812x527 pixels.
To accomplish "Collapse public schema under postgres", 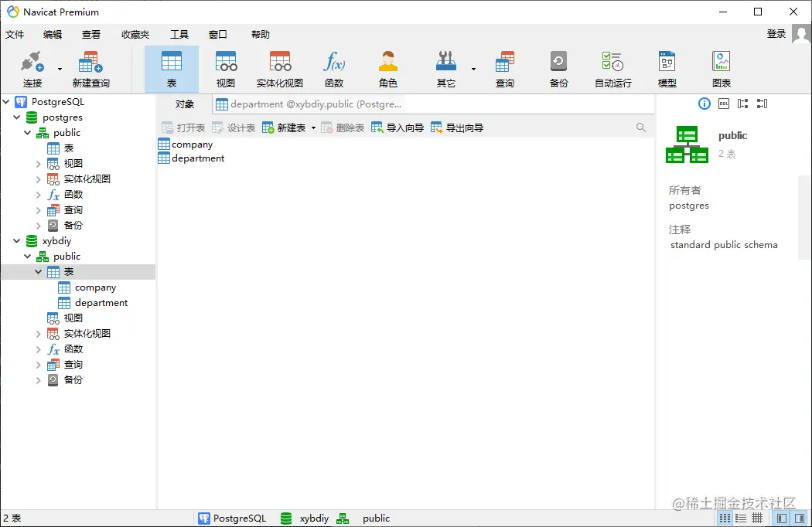I will [27, 133].
